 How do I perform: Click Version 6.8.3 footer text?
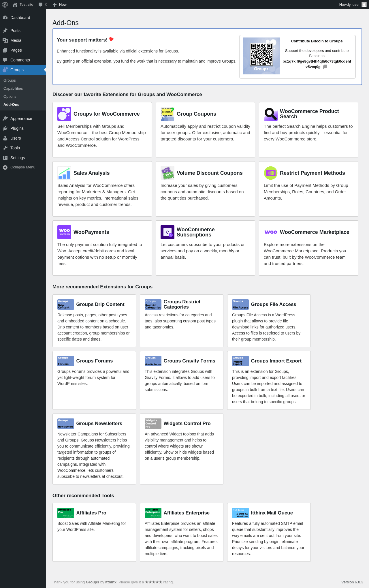click(352, 582)
